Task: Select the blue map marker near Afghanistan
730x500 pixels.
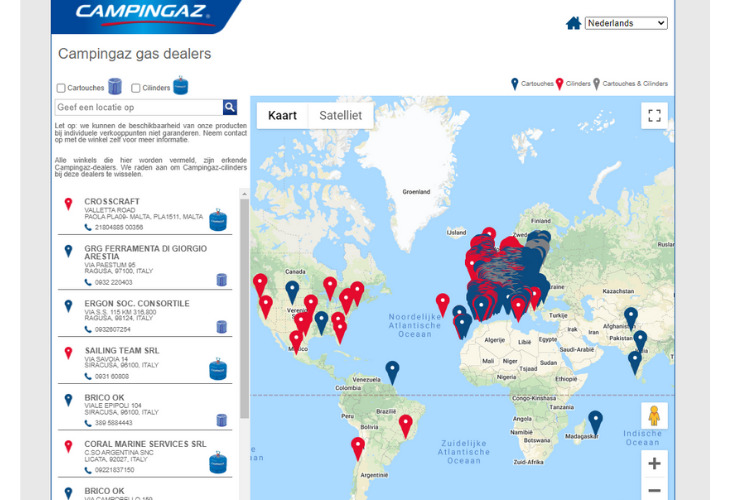Action: (630, 319)
